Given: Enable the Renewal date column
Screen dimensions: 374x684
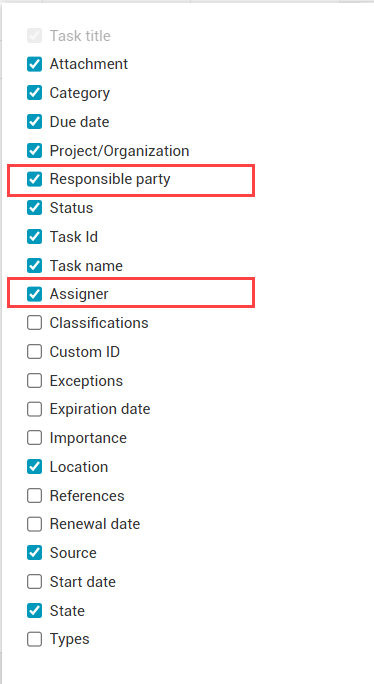Looking at the screenshot, I should tap(34, 524).
